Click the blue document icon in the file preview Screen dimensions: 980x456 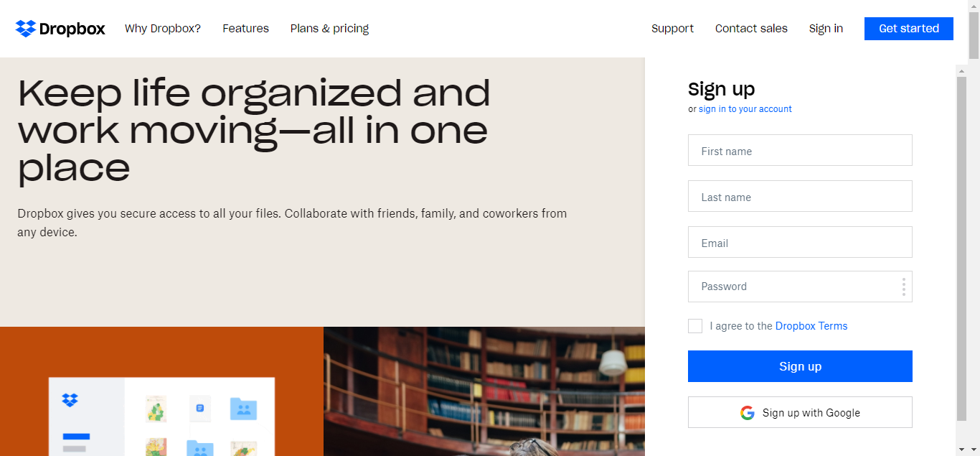[200, 408]
